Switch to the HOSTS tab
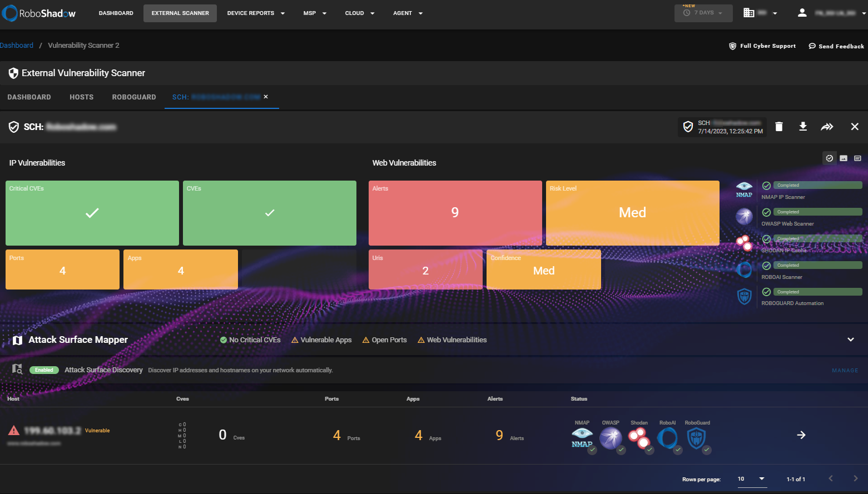The width and height of the screenshot is (868, 494). click(x=81, y=97)
